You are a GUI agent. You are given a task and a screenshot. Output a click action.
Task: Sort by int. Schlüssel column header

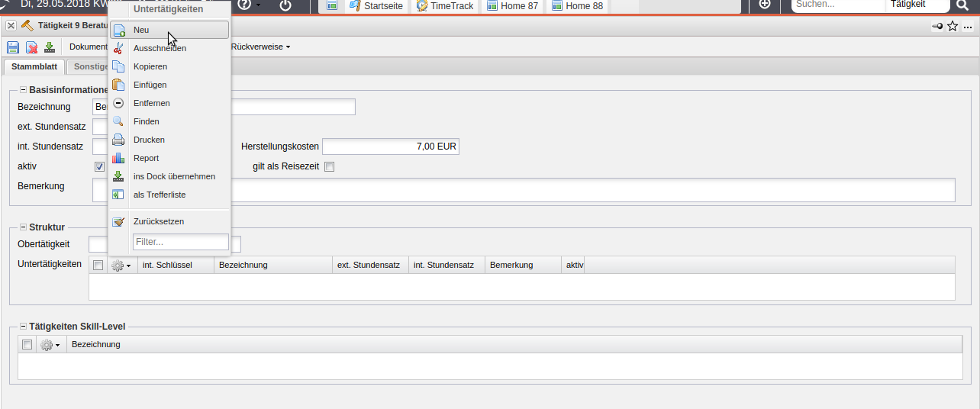pos(176,265)
